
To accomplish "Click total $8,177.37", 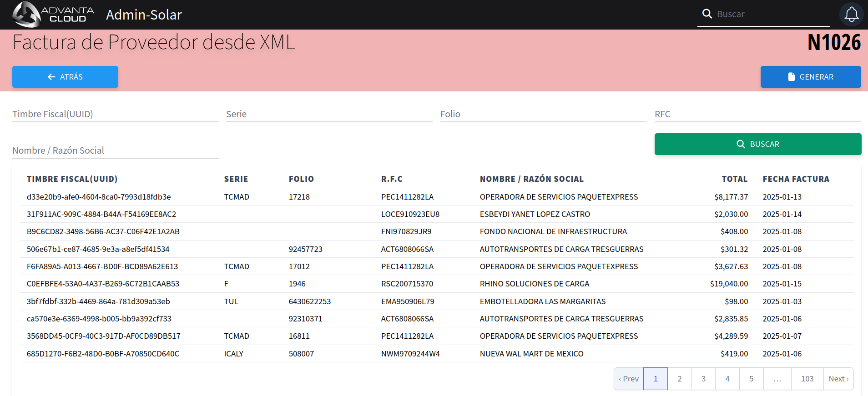I will (x=731, y=197).
